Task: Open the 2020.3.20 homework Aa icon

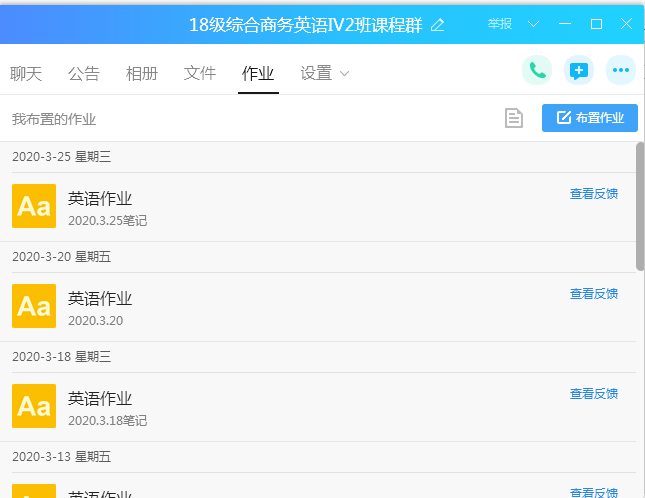Action: [34, 306]
